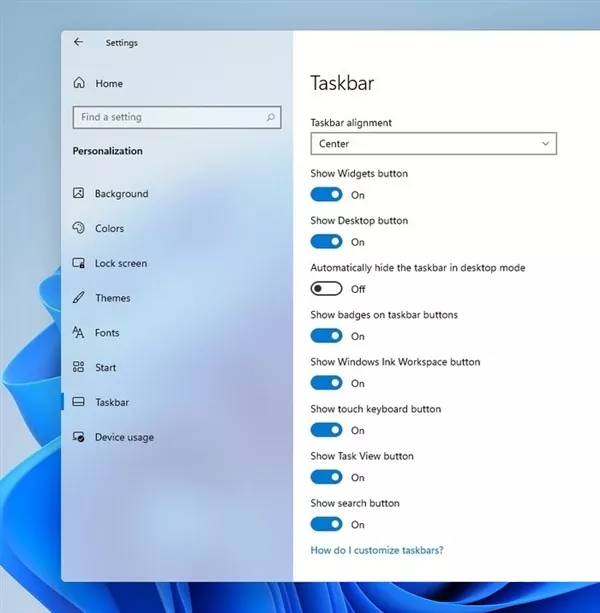The width and height of the screenshot is (600, 613).
Task: Click the Colors palette icon
Action: (x=78, y=228)
